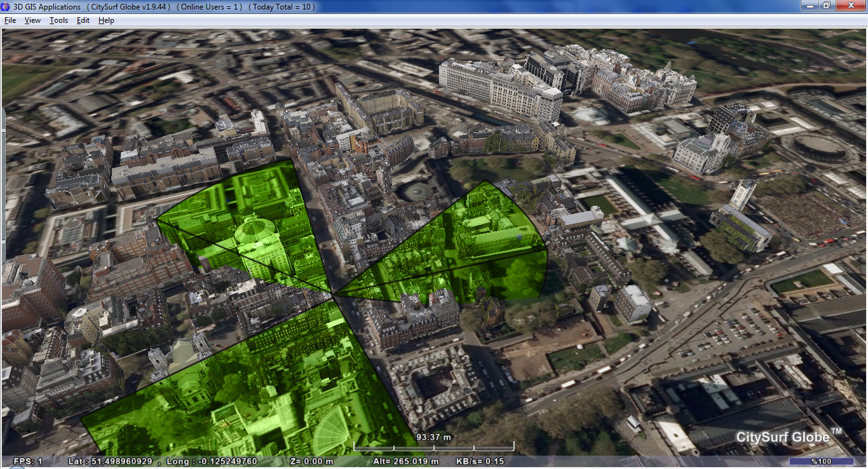Screen dimensions: 868x469
Task: Click the %100 loading progress bar
Action: pos(822,461)
